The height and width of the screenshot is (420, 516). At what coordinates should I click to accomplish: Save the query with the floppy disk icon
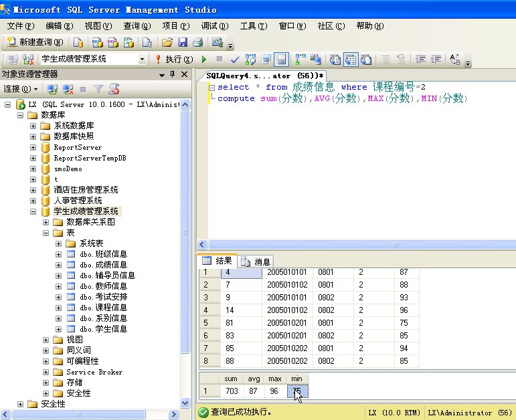[183, 42]
